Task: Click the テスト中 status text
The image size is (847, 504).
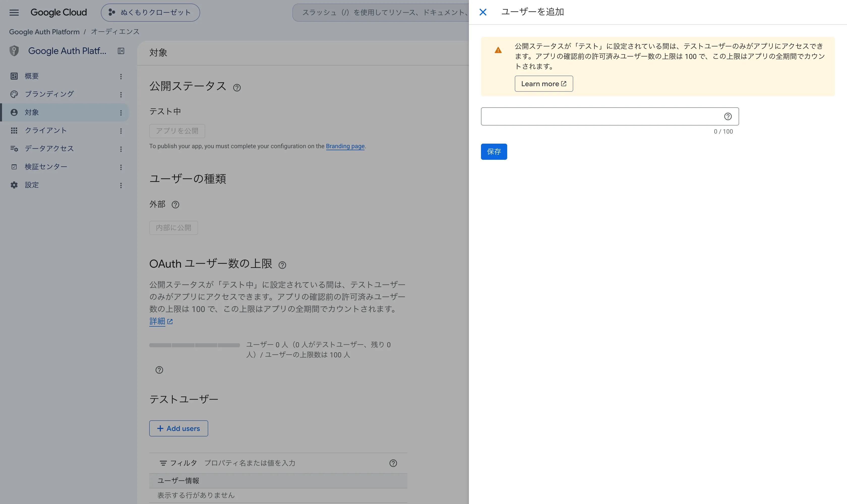Action: (165, 111)
